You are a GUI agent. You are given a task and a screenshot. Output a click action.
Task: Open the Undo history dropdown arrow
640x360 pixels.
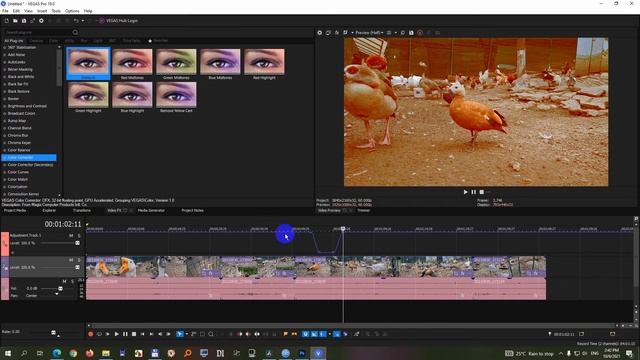click(x=82, y=20)
